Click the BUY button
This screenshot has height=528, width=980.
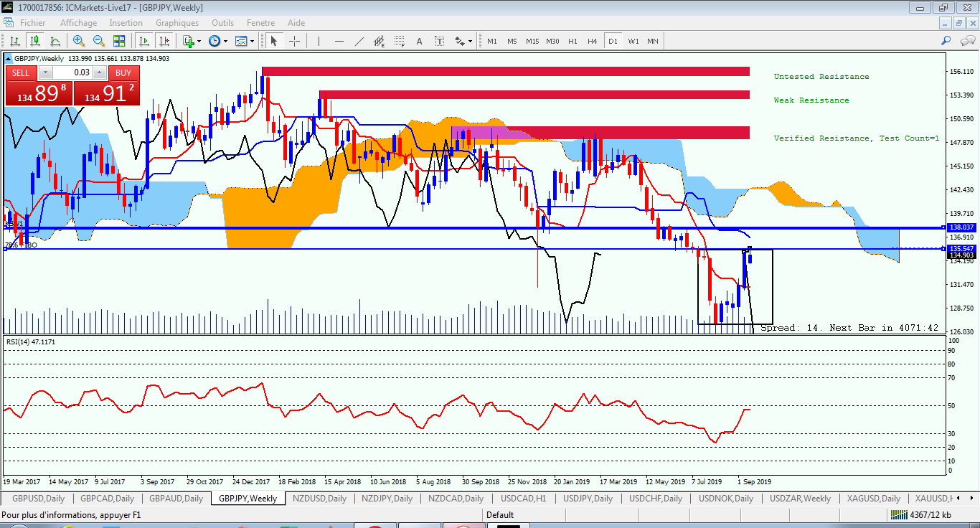tap(123, 72)
